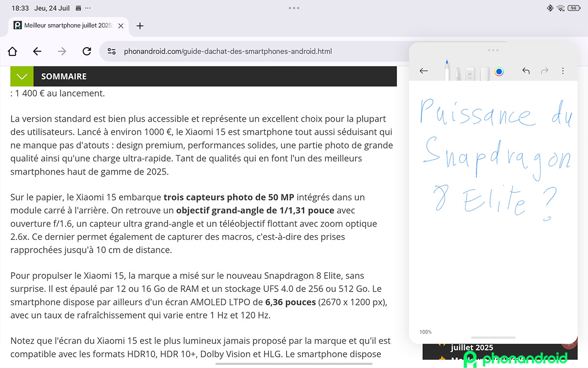Go back from the note canvas
This screenshot has width=588, height=368.
click(x=424, y=71)
